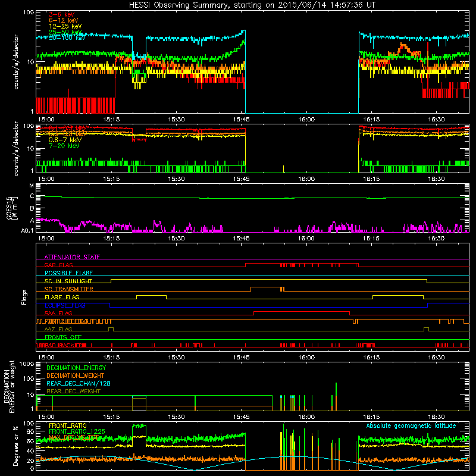476x476 pixels.
Task: Click the 'SC_TRANSMITTER' flag label
Action: (x=69, y=289)
